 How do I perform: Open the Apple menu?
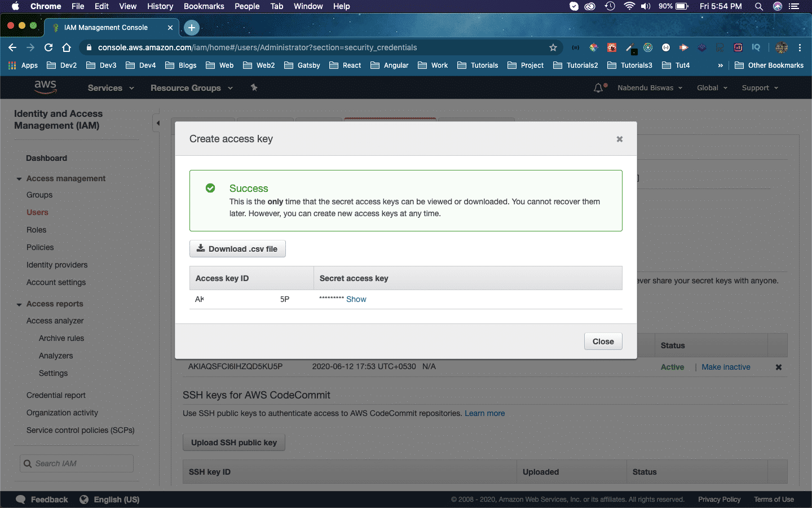tap(15, 6)
